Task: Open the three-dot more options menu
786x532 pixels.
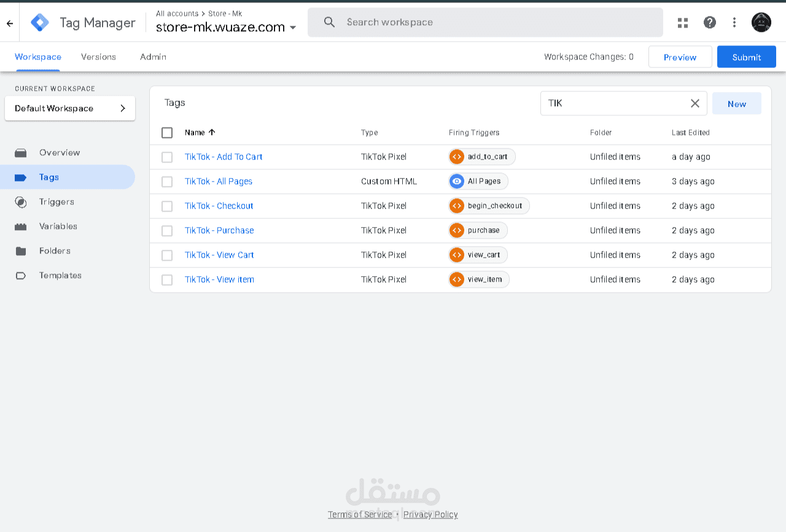Action: (734, 23)
